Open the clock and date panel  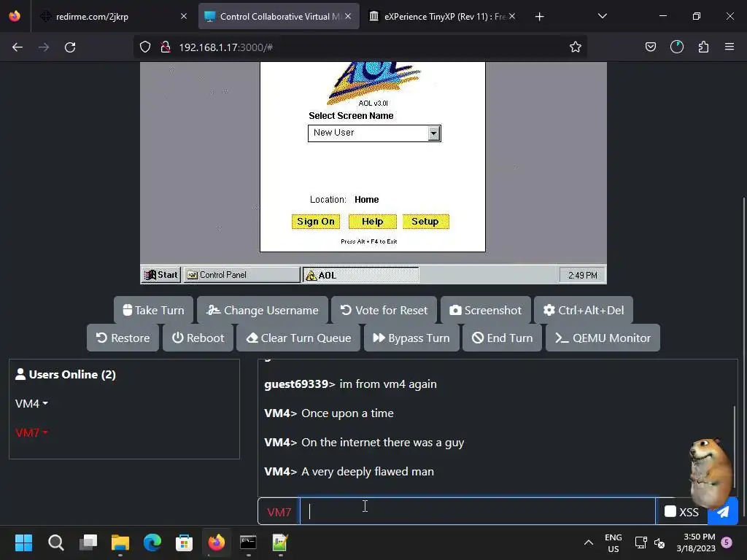pos(696,542)
